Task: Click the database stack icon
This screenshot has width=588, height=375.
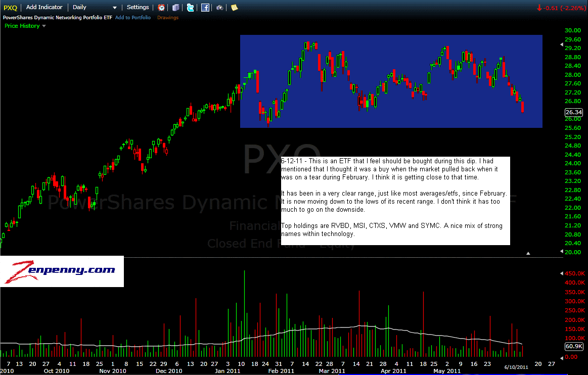Action: tap(175, 8)
